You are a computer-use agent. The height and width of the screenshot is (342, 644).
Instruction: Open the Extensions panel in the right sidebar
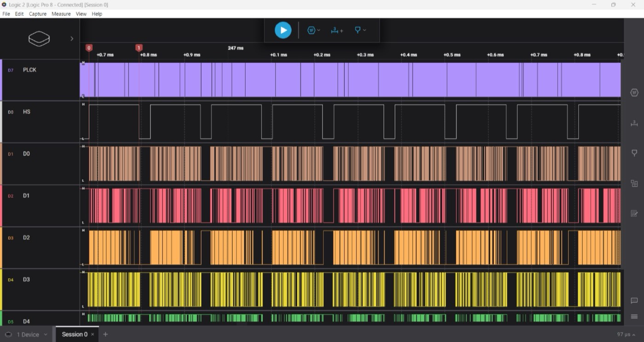[634, 183]
